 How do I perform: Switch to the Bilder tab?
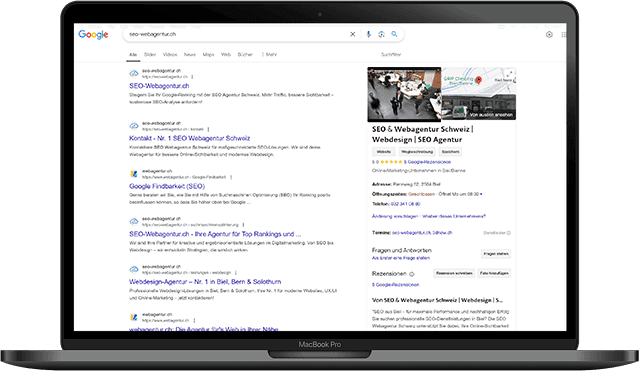tap(150, 55)
